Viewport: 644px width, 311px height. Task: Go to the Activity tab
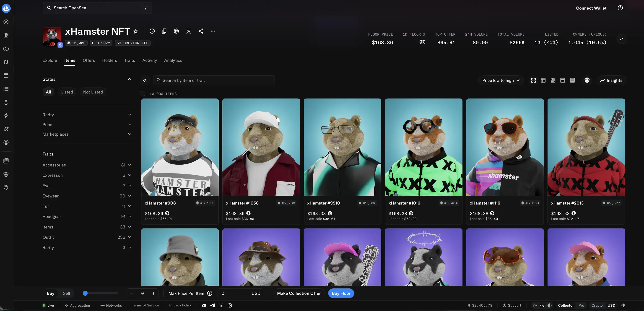click(x=150, y=60)
